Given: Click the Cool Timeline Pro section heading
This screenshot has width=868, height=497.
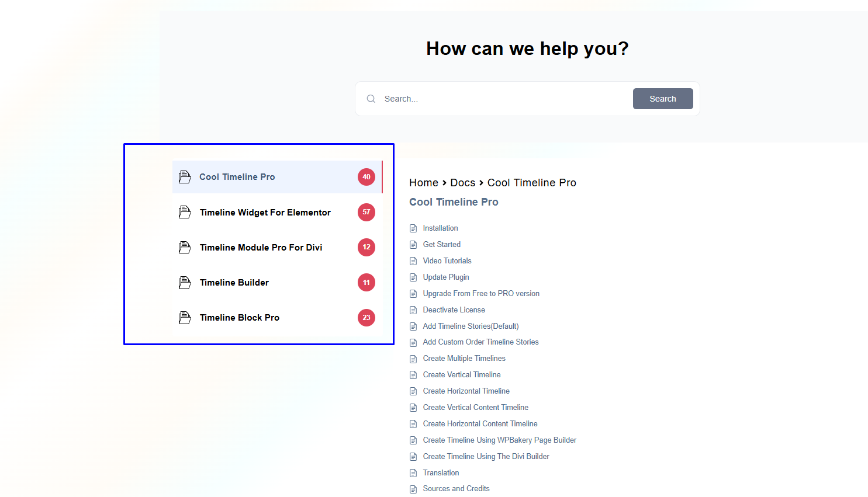Looking at the screenshot, I should 454,202.
